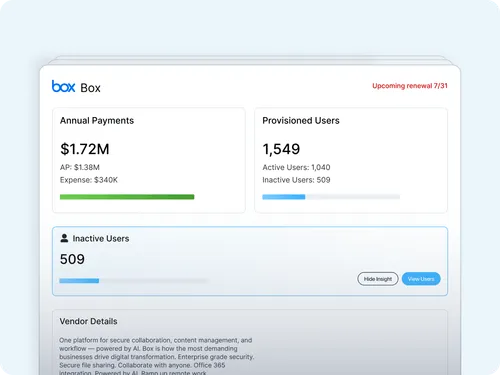Click the blue box logo icon
The height and width of the screenshot is (375, 500).
pyautogui.click(x=63, y=86)
